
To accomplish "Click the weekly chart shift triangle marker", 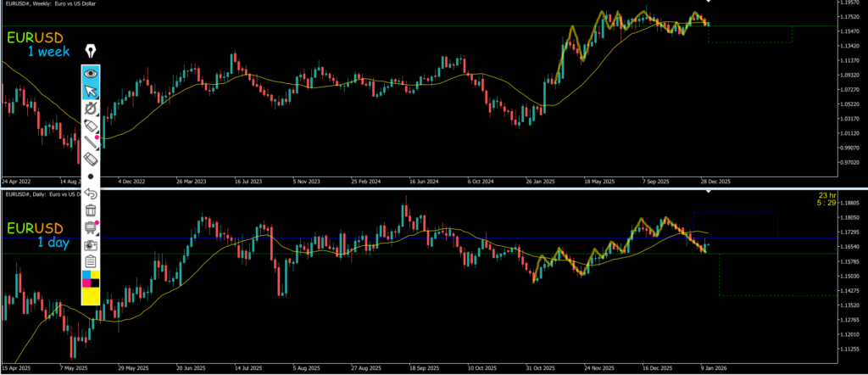I will [707, 3].
